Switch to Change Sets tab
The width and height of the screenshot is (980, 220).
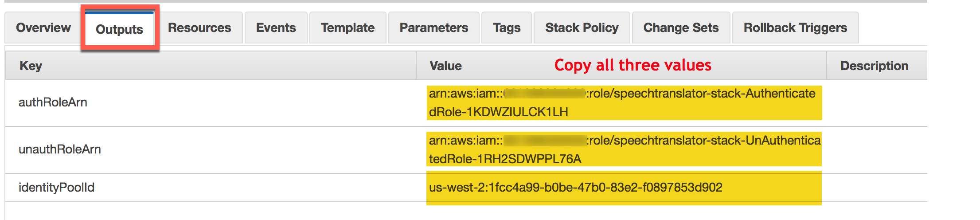tap(681, 27)
